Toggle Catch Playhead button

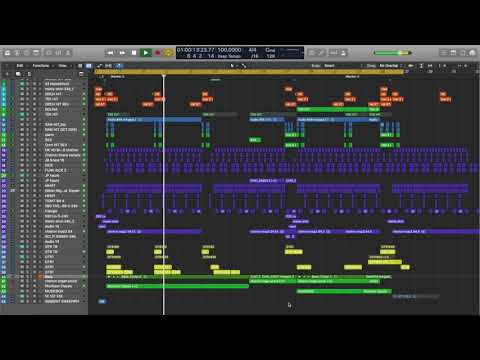120,66
